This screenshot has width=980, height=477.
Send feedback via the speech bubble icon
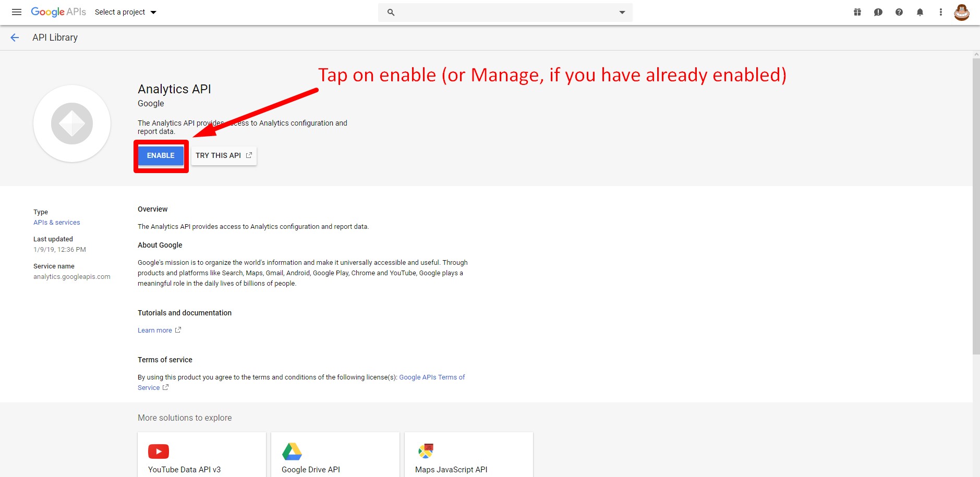tap(878, 11)
